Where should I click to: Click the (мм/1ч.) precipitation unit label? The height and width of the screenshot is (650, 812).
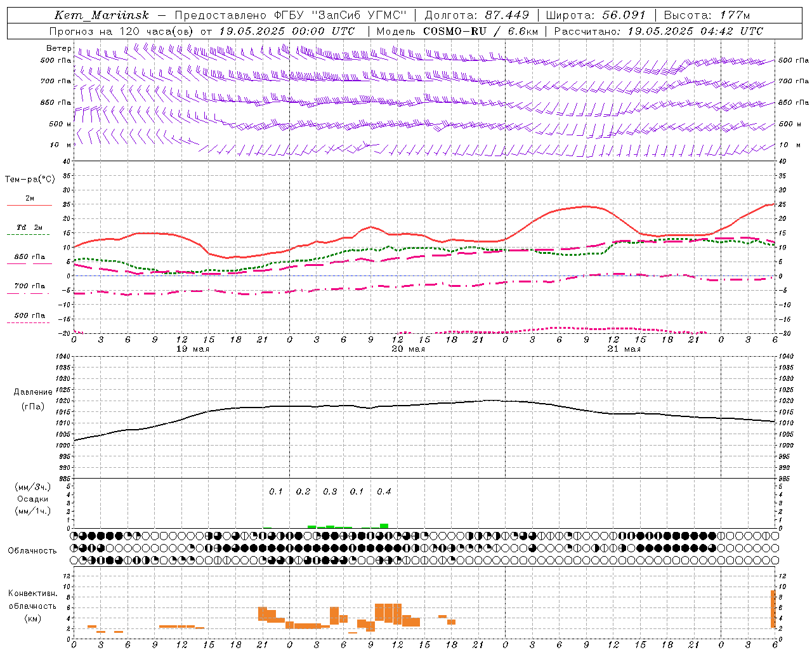click(33, 511)
